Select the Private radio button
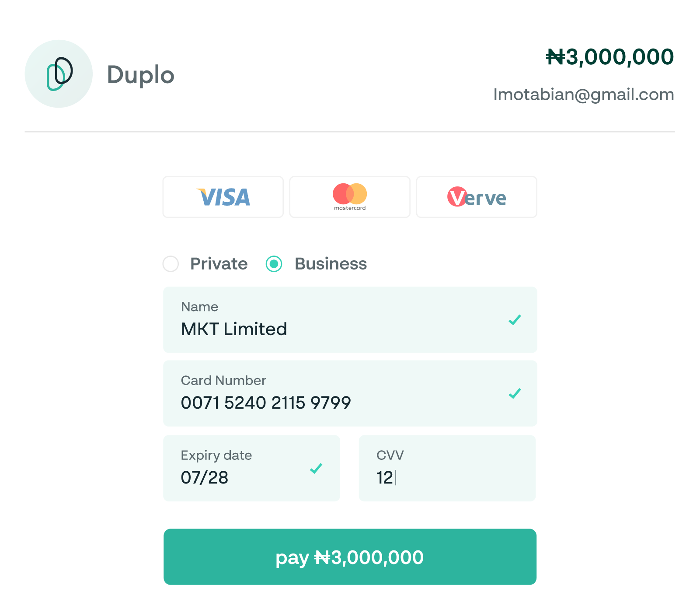The image size is (700, 613). pos(171,264)
